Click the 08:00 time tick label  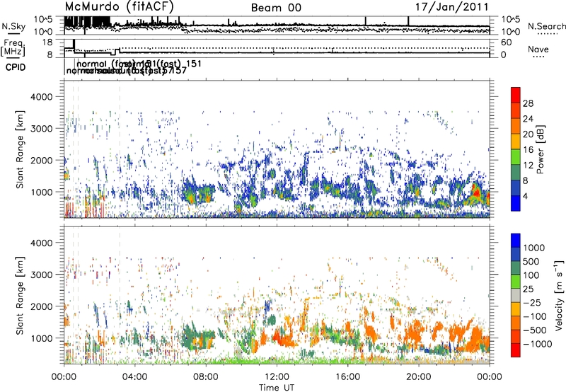pyautogui.click(x=206, y=377)
